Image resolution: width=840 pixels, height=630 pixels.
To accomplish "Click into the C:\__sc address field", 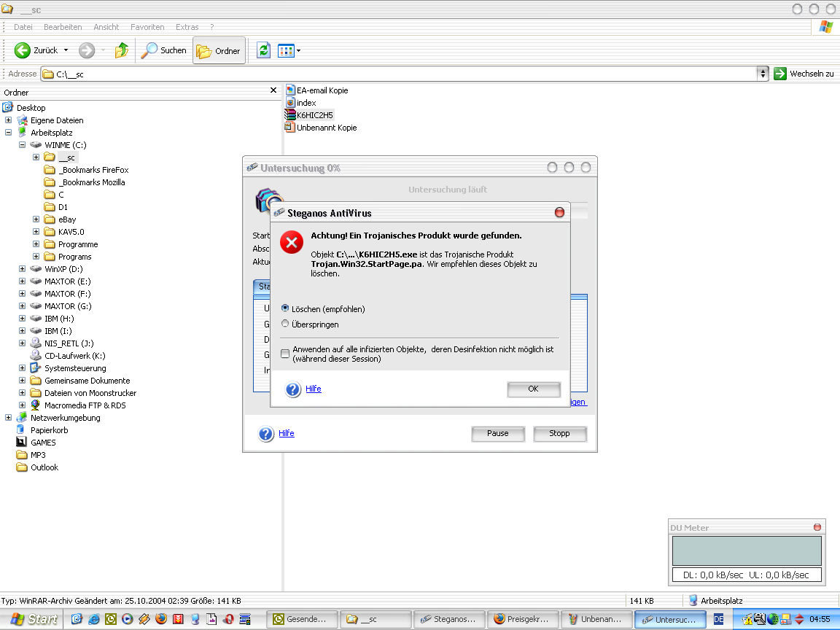I will click(x=399, y=74).
